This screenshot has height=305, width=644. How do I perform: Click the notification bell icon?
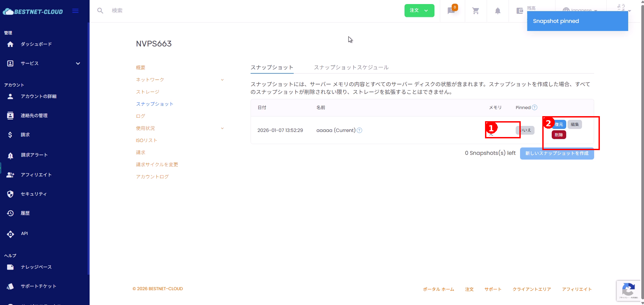[x=497, y=11]
